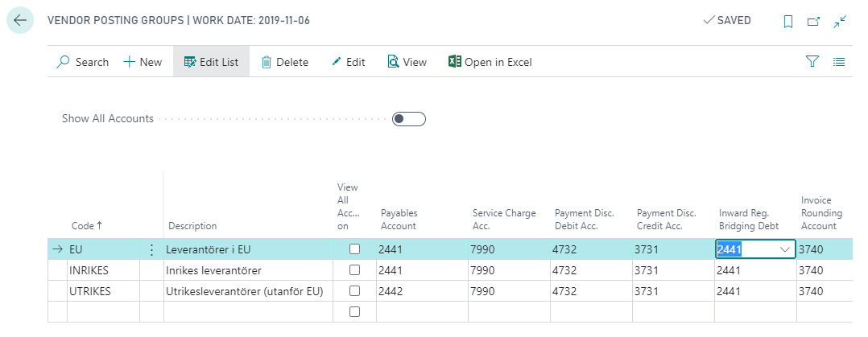The width and height of the screenshot is (868, 337).
Task: Click the 'Leverantörer i EU' description cell
Action: coord(248,249)
